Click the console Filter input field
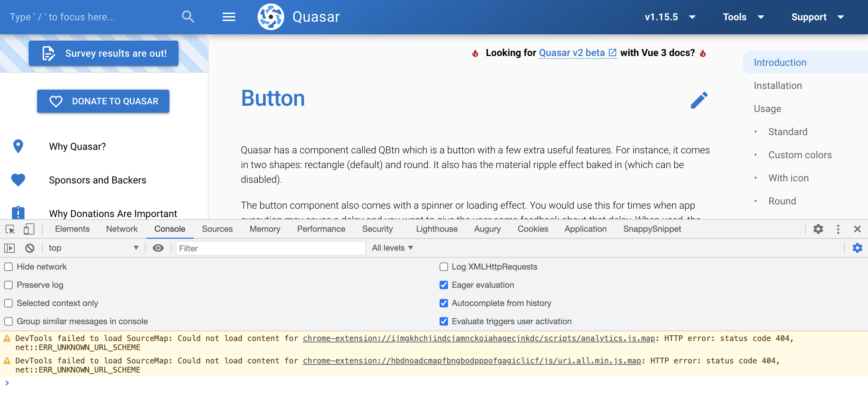This screenshot has height=418, width=868. 271,248
